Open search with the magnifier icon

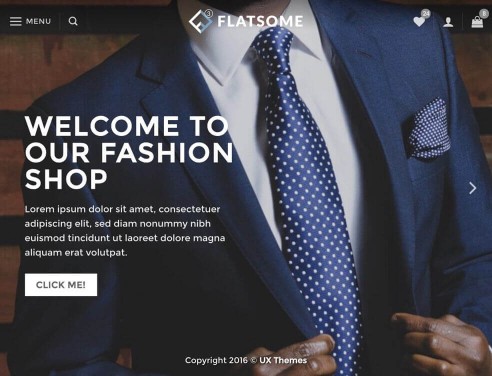click(x=73, y=21)
